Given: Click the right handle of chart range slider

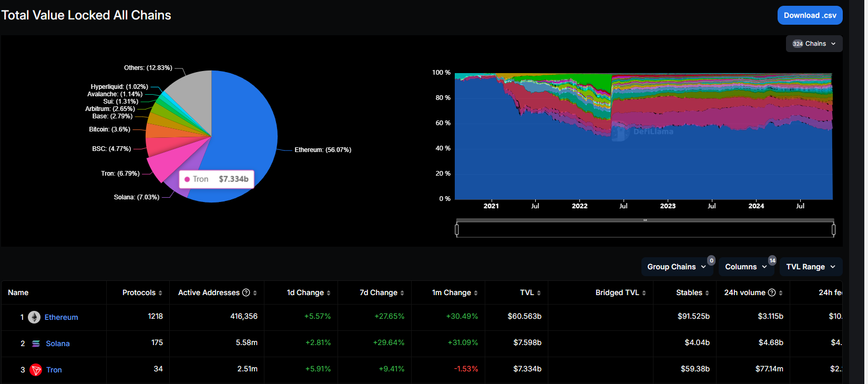Looking at the screenshot, I should click(833, 229).
